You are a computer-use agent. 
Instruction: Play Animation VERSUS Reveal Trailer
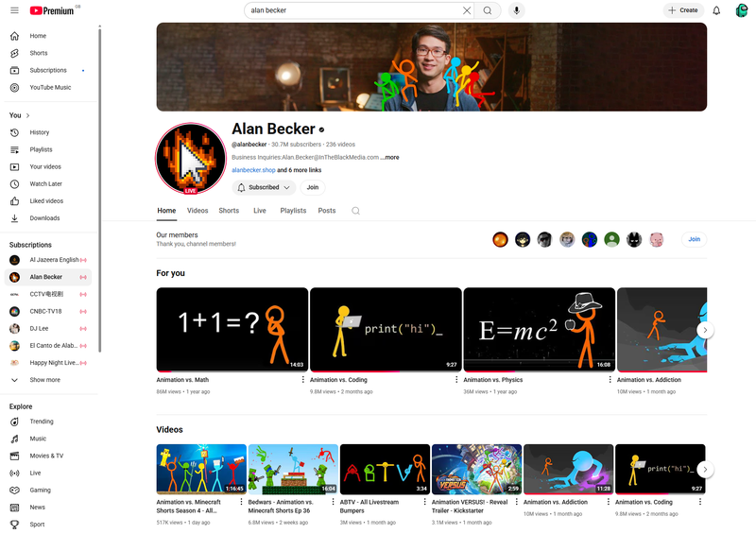pos(477,470)
